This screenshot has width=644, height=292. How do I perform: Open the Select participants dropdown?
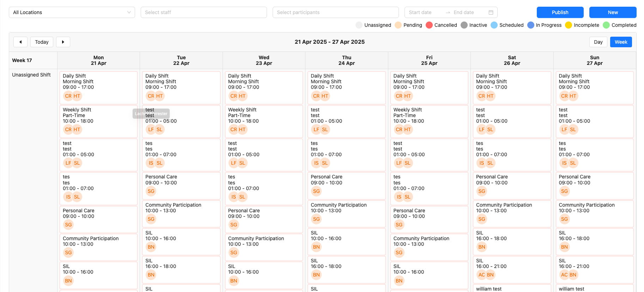pos(335,12)
